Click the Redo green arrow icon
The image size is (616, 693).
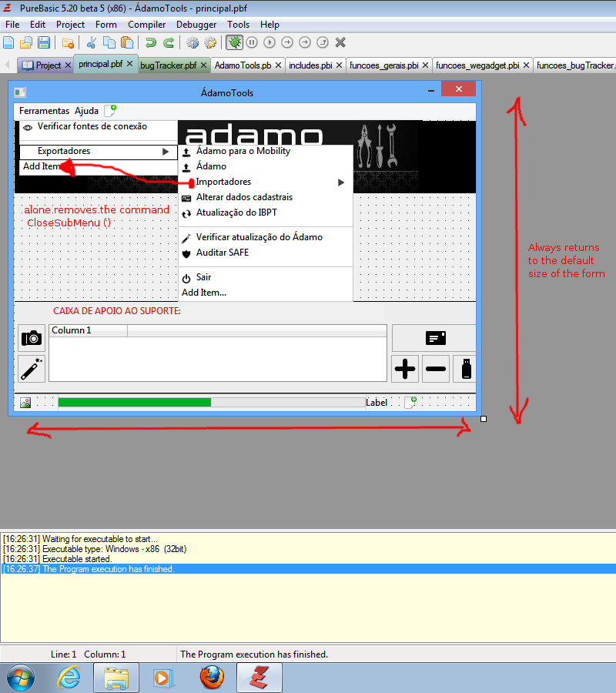tap(169, 42)
